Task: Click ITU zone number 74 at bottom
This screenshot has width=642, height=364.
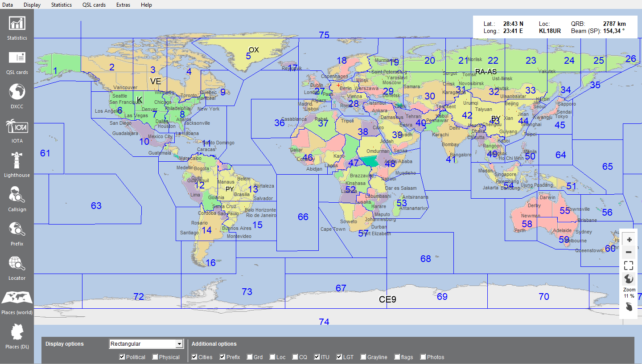Action: (324, 322)
